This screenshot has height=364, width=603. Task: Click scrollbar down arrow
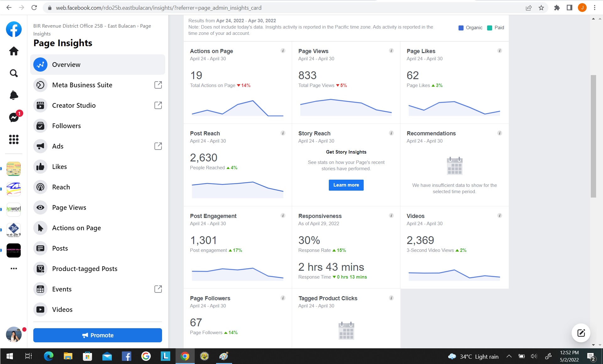coord(593,345)
